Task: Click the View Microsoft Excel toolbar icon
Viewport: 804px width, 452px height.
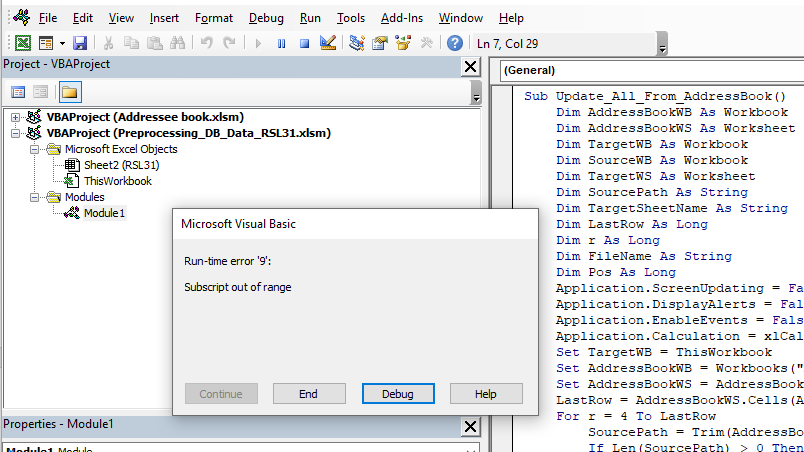Action: pos(23,43)
